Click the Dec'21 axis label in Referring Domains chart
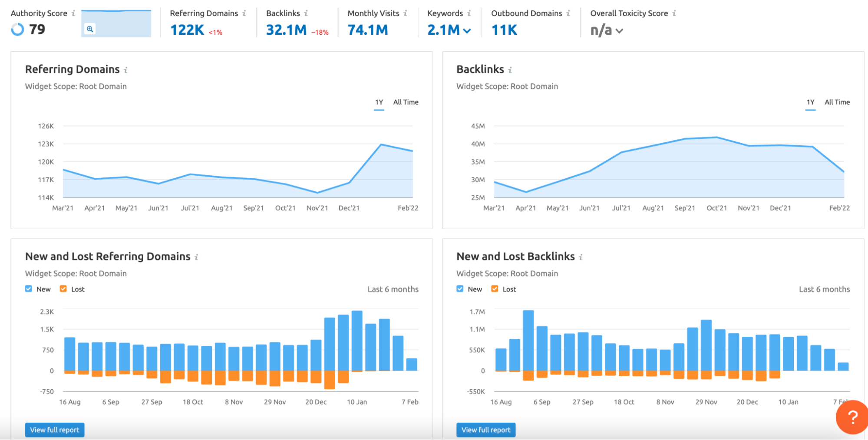 349,208
